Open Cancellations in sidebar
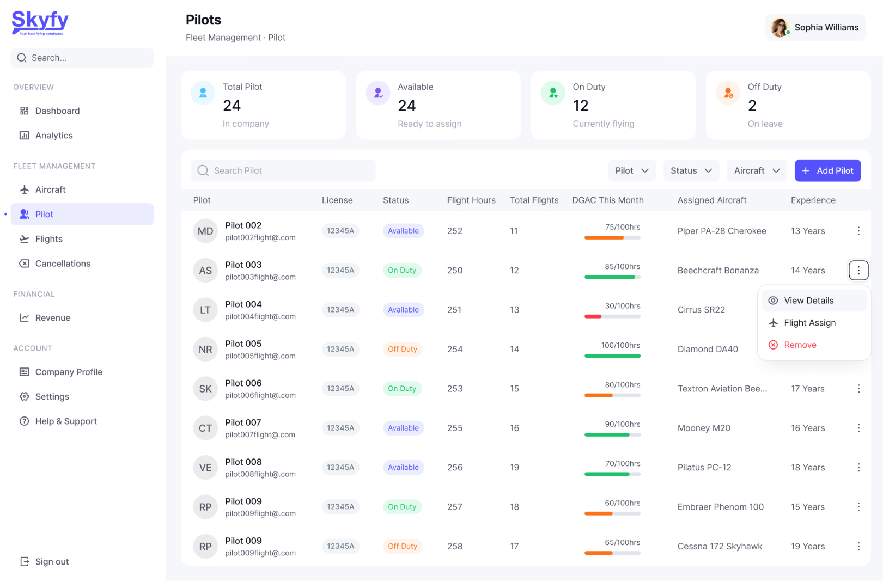Screen dimensions: 883x588 [x=82, y=264]
